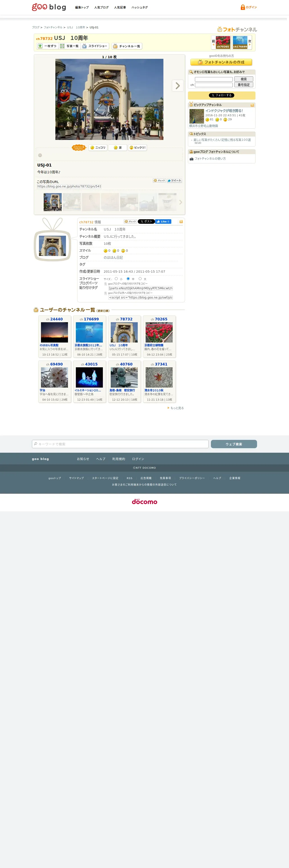Click the Facebook Like button

coord(163,222)
